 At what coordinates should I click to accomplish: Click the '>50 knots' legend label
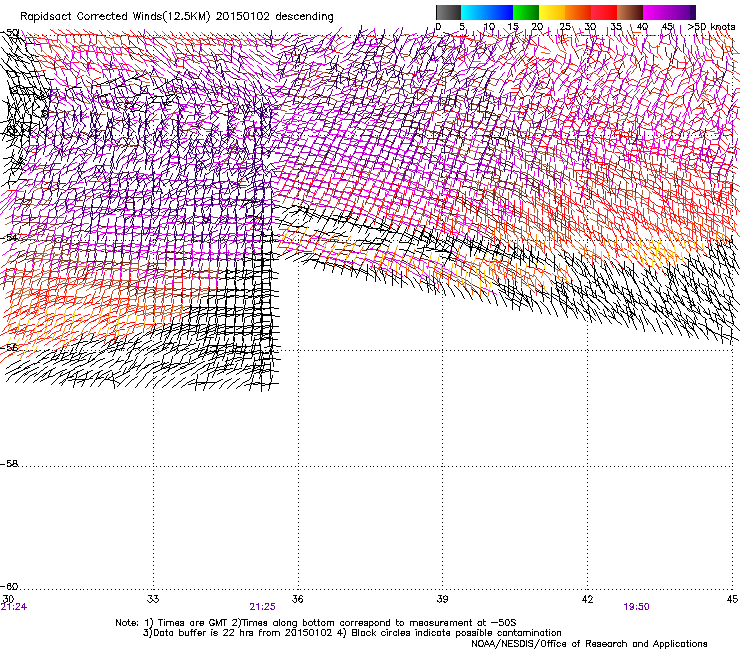(x=711, y=26)
